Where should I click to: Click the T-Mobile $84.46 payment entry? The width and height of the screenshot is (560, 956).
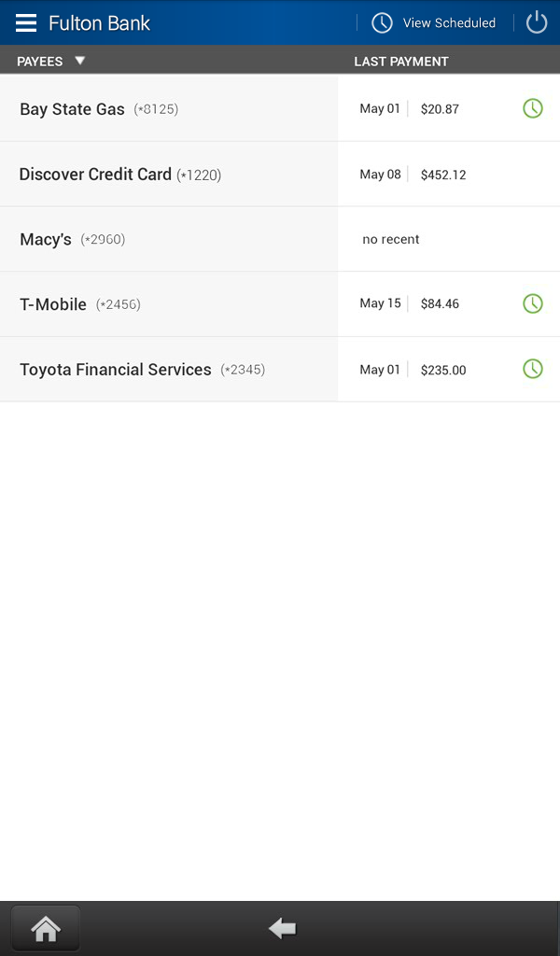[x=411, y=303]
